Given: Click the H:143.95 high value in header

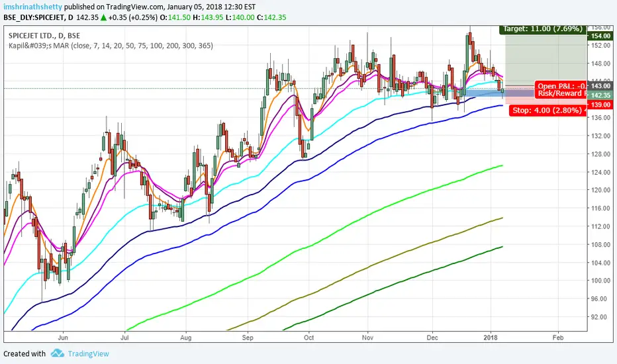Looking at the screenshot, I should point(207,17).
